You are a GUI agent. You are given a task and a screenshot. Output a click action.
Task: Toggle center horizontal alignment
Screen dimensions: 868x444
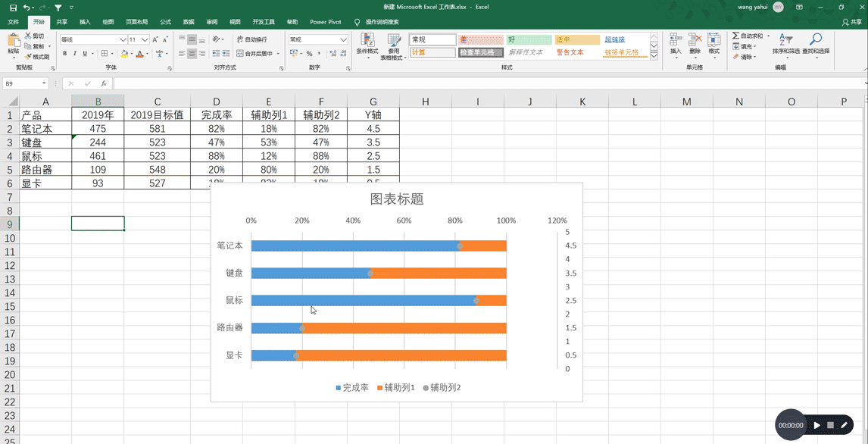192,54
